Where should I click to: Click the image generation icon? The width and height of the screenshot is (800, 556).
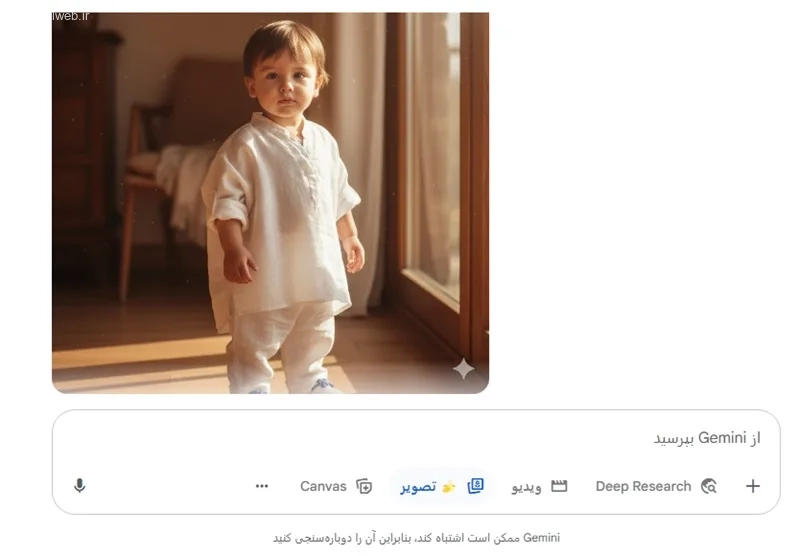point(476,486)
